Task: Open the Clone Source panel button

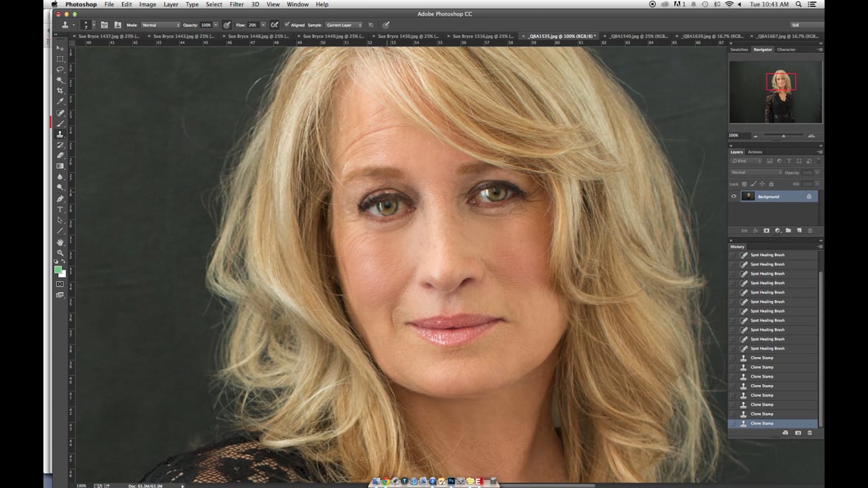Action: click(x=118, y=25)
